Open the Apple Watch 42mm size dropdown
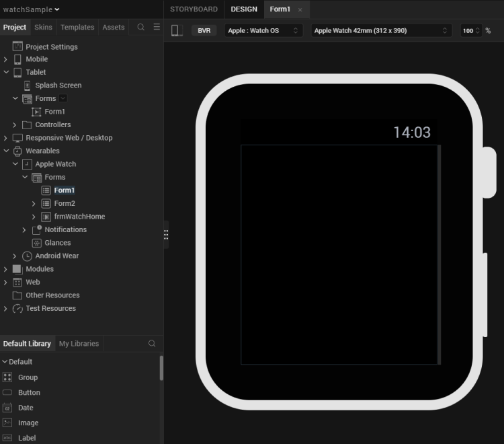This screenshot has height=444, width=504. (x=380, y=31)
